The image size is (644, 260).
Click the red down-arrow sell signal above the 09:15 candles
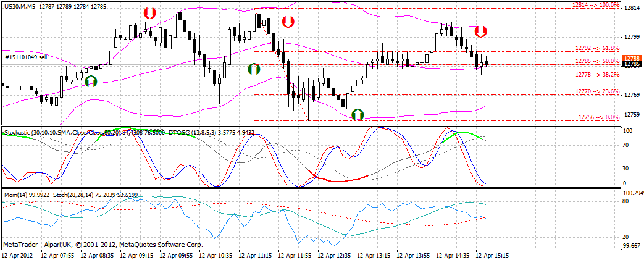click(149, 13)
